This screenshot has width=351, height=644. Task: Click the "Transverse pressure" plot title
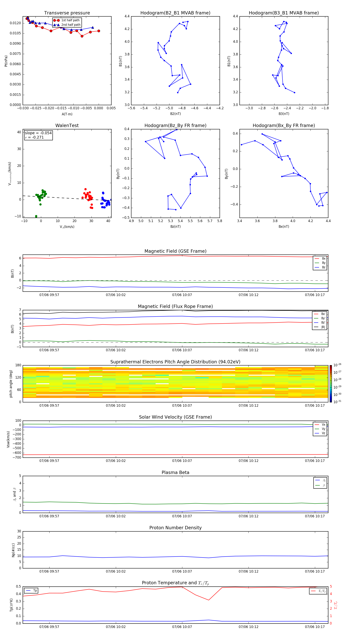tap(67, 13)
